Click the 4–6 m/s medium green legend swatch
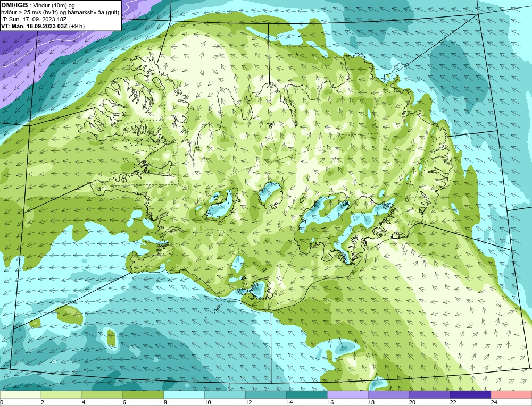The image size is (532, 406). pyautogui.click(x=103, y=394)
